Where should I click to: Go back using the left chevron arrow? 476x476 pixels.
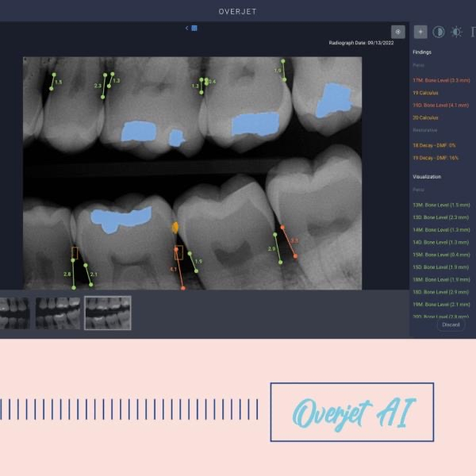[x=186, y=28]
